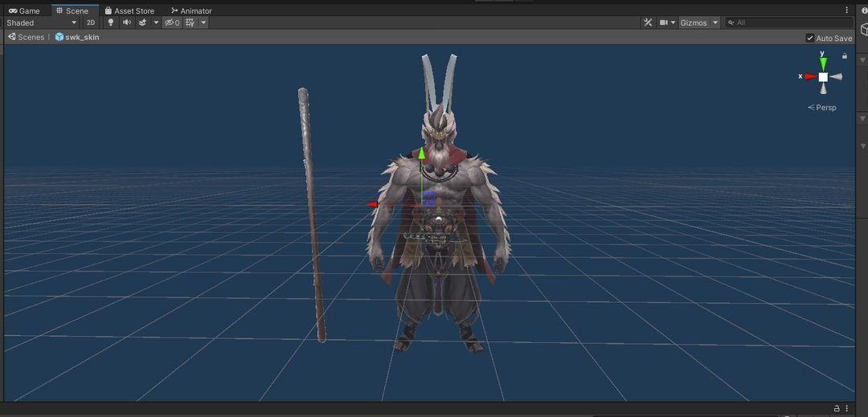868x417 pixels.
Task: Open the Animator tab
Action: [191, 10]
